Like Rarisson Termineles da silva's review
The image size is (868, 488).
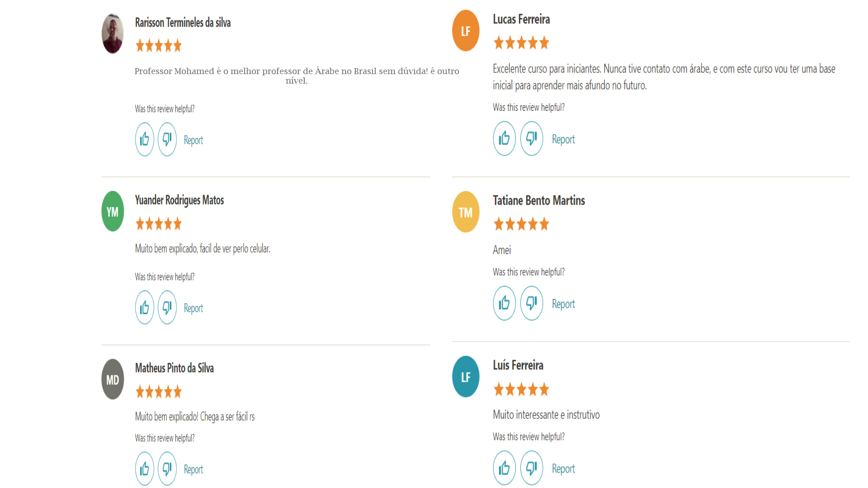point(145,139)
